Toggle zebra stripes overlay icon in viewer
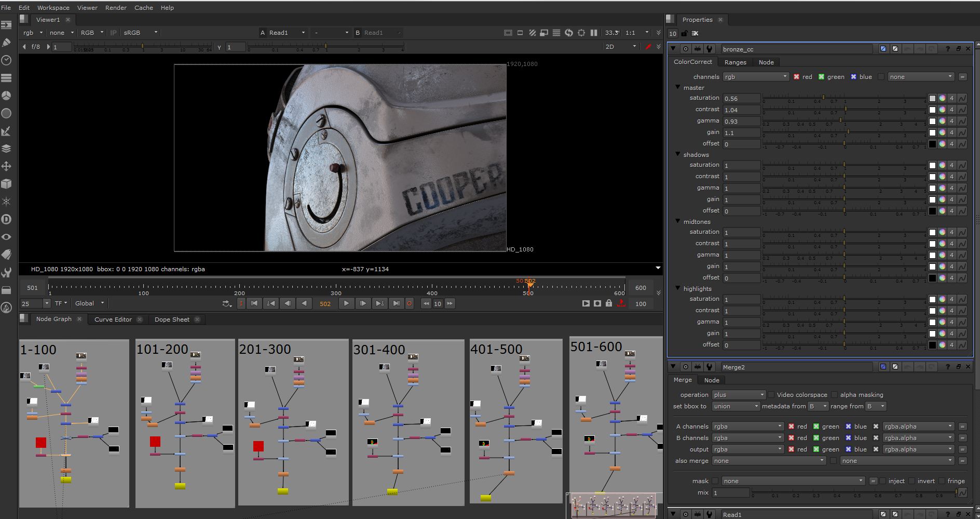The width and height of the screenshot is (980, 519). coord(532,33)
